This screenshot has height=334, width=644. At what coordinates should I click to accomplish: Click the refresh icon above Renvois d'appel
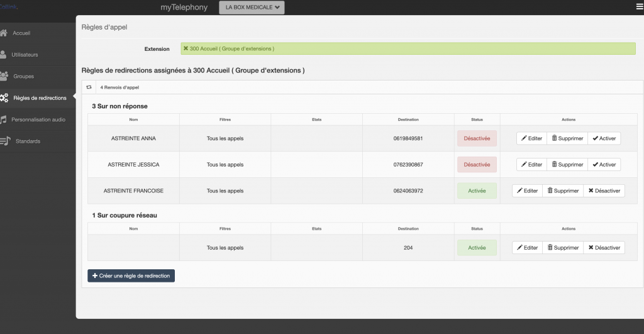(89, 87)
